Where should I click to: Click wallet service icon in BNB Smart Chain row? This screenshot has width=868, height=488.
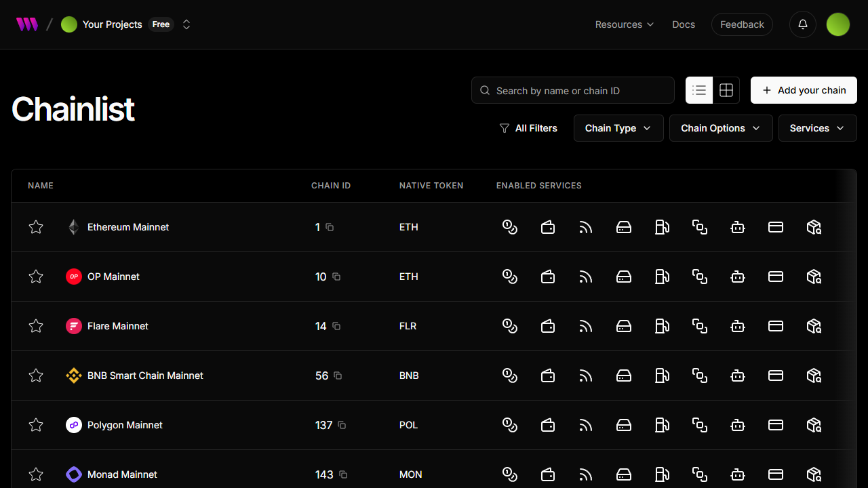tap(548, 375)
